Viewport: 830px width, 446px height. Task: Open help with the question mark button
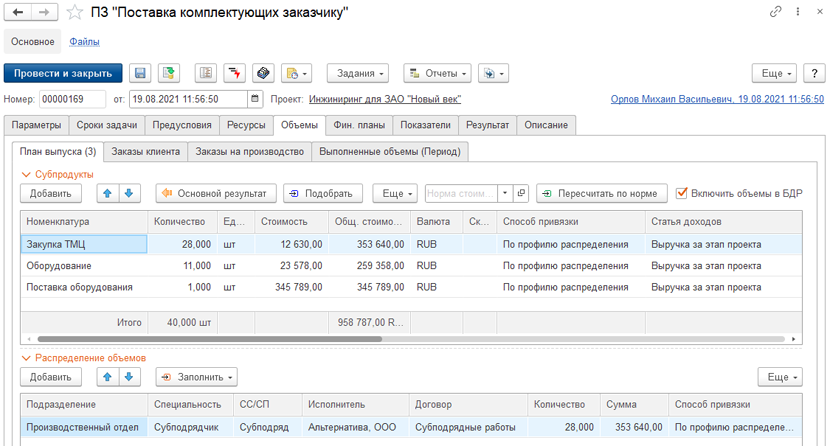tap(815, 74)
